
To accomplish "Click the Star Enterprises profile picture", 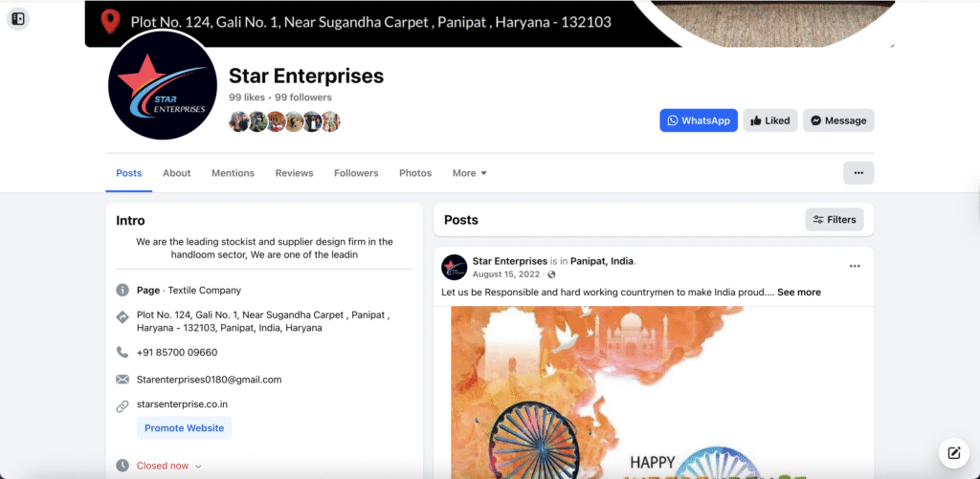I will coord(163,85).
